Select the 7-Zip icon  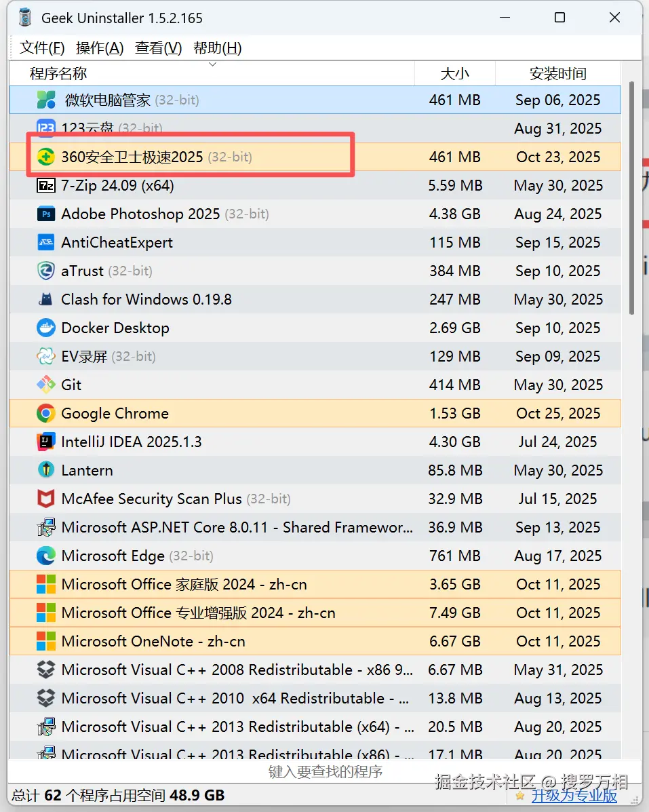coord(45,185)
